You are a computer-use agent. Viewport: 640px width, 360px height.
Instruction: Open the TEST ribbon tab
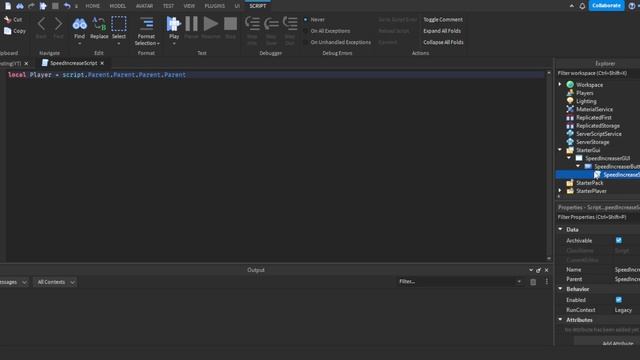(168, 6)
